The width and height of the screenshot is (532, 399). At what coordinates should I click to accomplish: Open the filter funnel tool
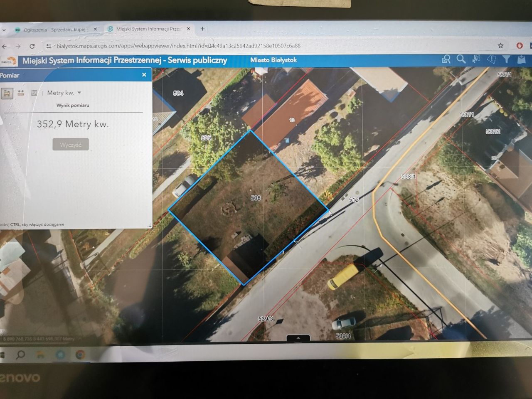tap(506, 59)
